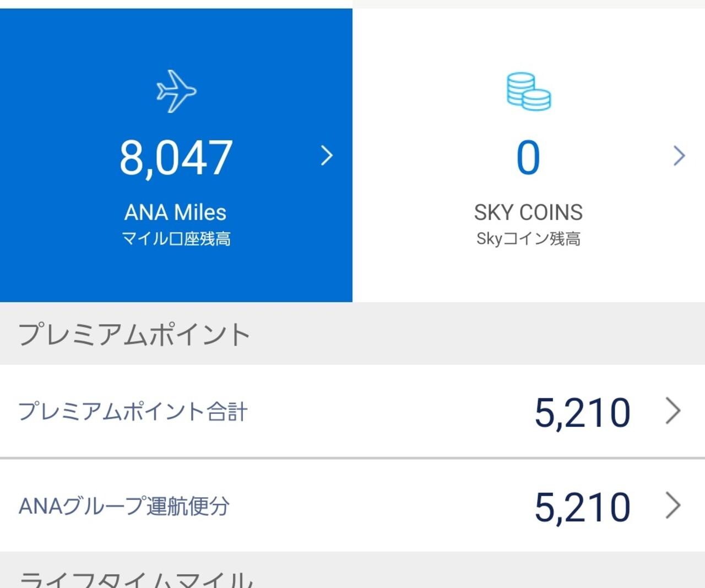Select the SKY COINS label
The height and width of the screenshot is (588, 705).
(x=528, y=213)
